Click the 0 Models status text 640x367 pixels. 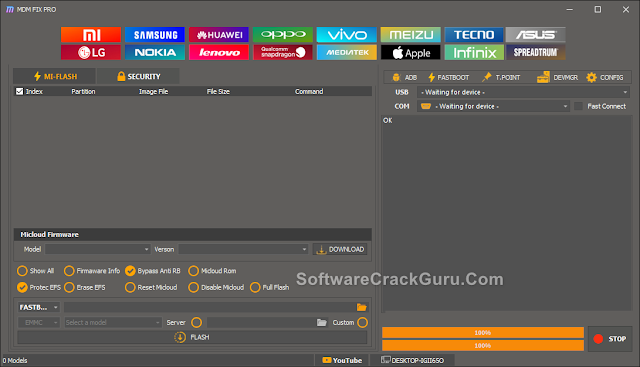pos(15,360)
